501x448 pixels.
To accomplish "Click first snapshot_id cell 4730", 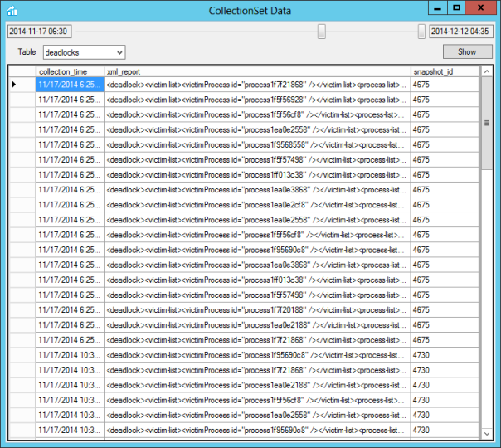I will click(x=445, y=355).
